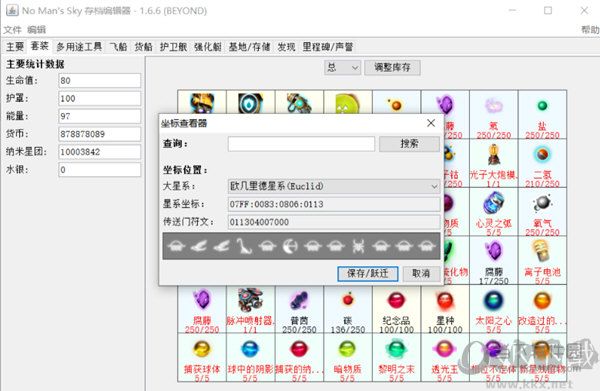The image size is (600, 391).
Task: Select the 氧气 250/250 inventory item
Action: [542, 212]
